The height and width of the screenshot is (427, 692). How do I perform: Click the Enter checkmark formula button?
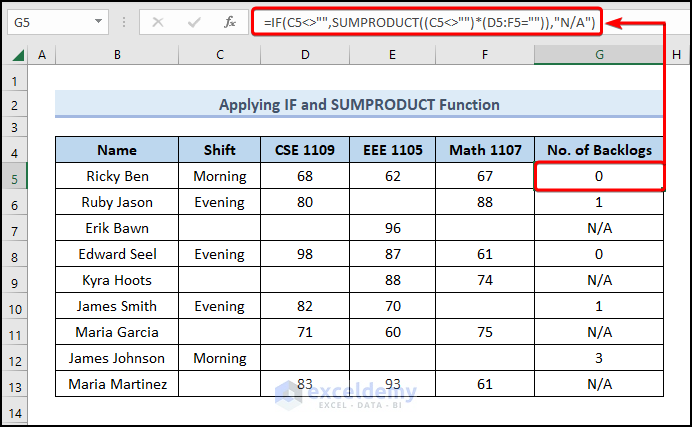point(194,21)
